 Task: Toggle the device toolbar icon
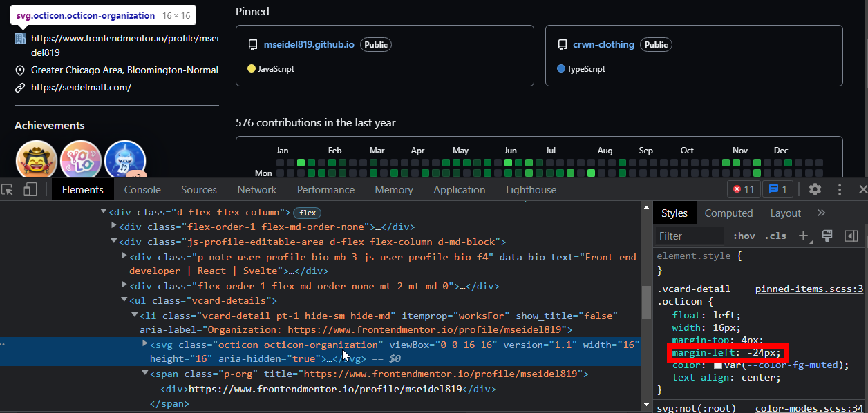pyautogui.click(x=30, y=189)
